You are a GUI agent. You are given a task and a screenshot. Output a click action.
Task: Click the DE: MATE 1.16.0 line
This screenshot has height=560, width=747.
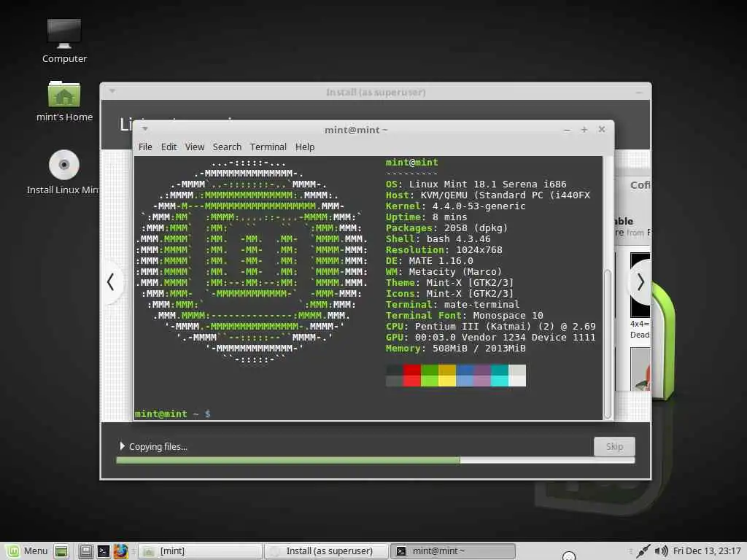click(430, 261)
